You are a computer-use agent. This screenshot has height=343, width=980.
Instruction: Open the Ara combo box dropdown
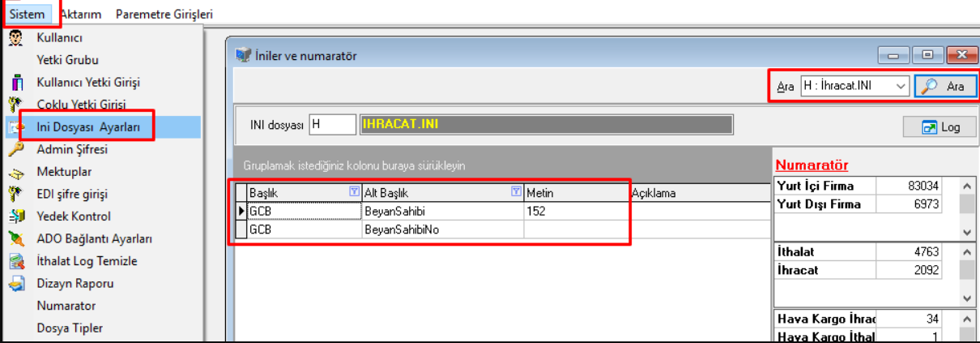point(901,85)
